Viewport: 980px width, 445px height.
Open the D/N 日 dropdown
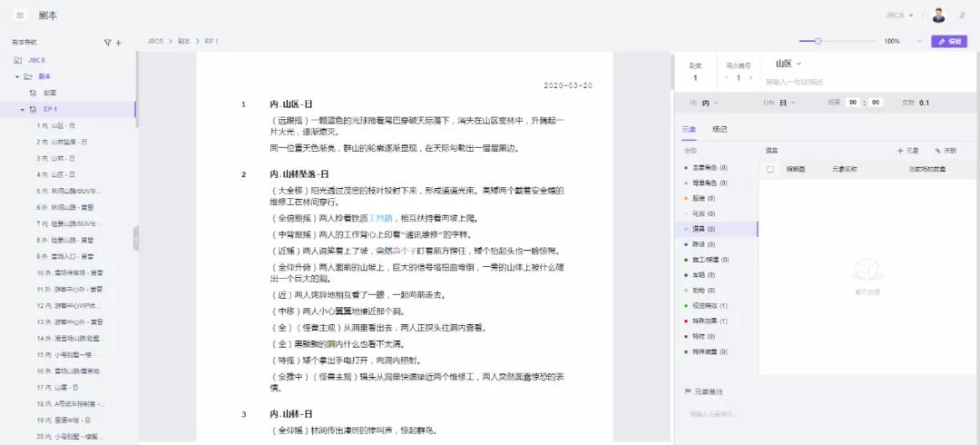pyautogui.click(x=779, y=104)
